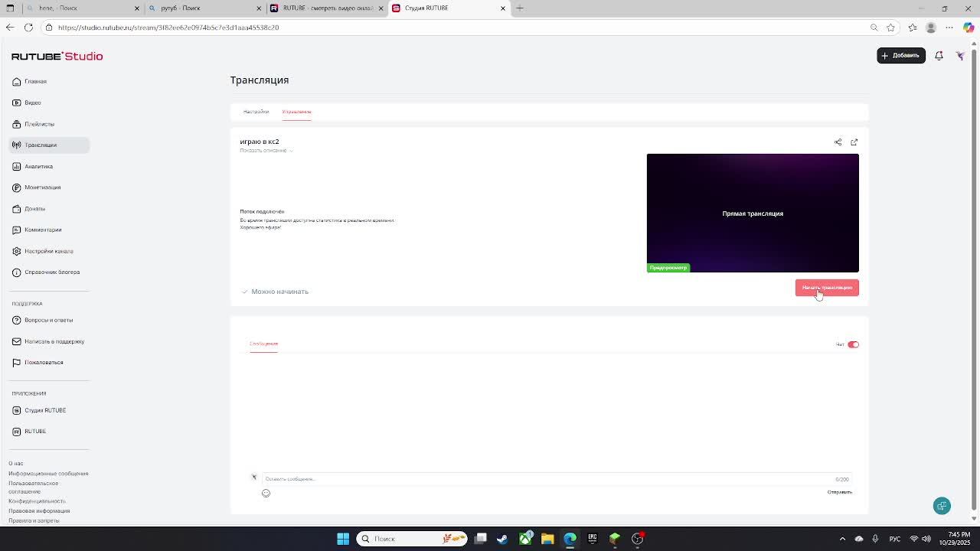The height and width of the screenshot is (551, 980).
Task: Open the Добавить menu button
Action: point(901,55)
